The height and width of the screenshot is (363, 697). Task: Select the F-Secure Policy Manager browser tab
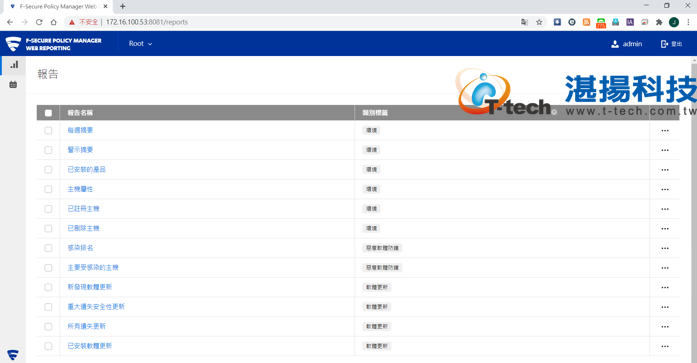(x=58, y=7)
